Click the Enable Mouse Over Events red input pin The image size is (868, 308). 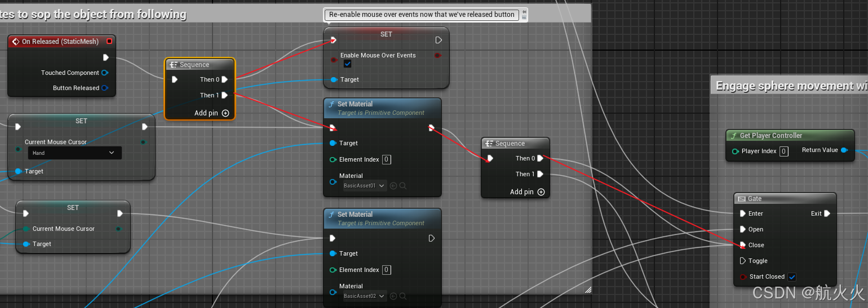[x=334, y=60]
